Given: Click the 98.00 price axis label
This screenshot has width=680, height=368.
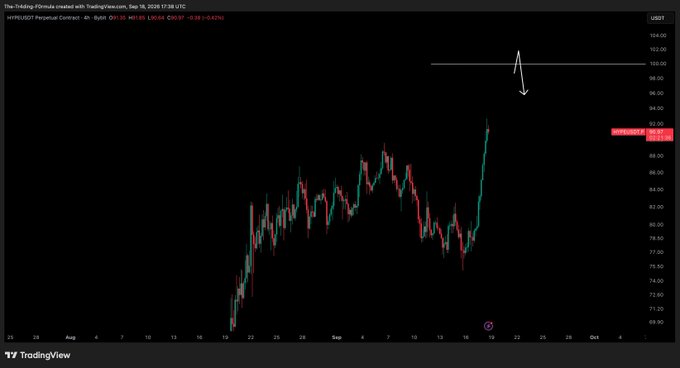Looking at the screenshot, I should (x=657, y=78).
